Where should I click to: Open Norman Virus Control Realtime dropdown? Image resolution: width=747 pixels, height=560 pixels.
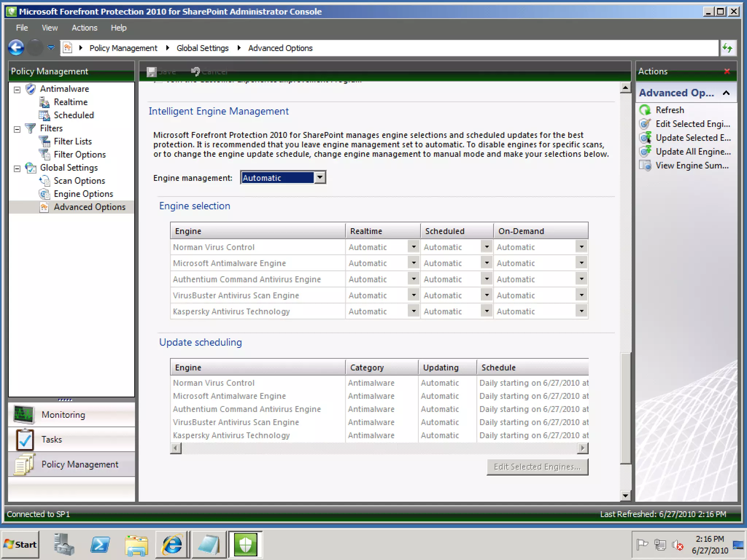413,247
